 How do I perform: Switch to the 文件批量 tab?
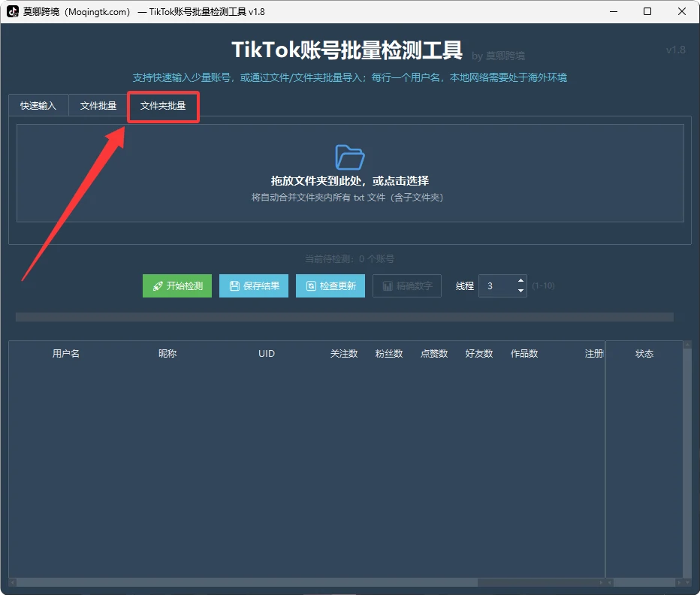[98, 106]
